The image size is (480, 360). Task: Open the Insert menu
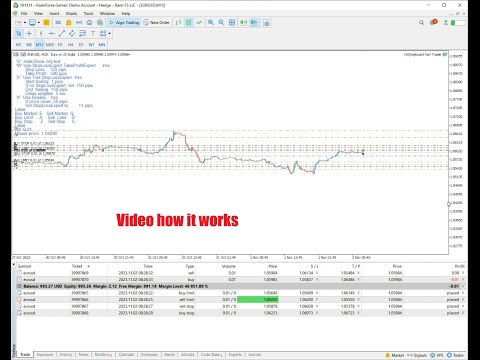[54, 14]
